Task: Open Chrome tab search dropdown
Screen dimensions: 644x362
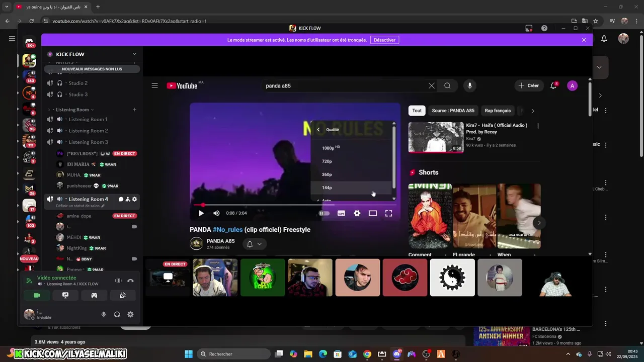Action: coord(7,7)
